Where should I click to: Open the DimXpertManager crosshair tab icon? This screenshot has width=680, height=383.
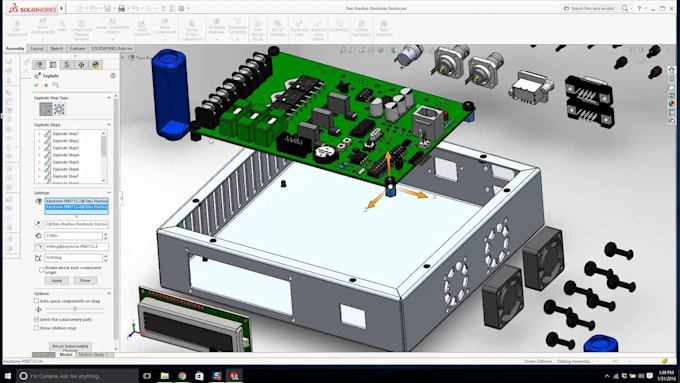pyautogui.click(x=81, y=65)
